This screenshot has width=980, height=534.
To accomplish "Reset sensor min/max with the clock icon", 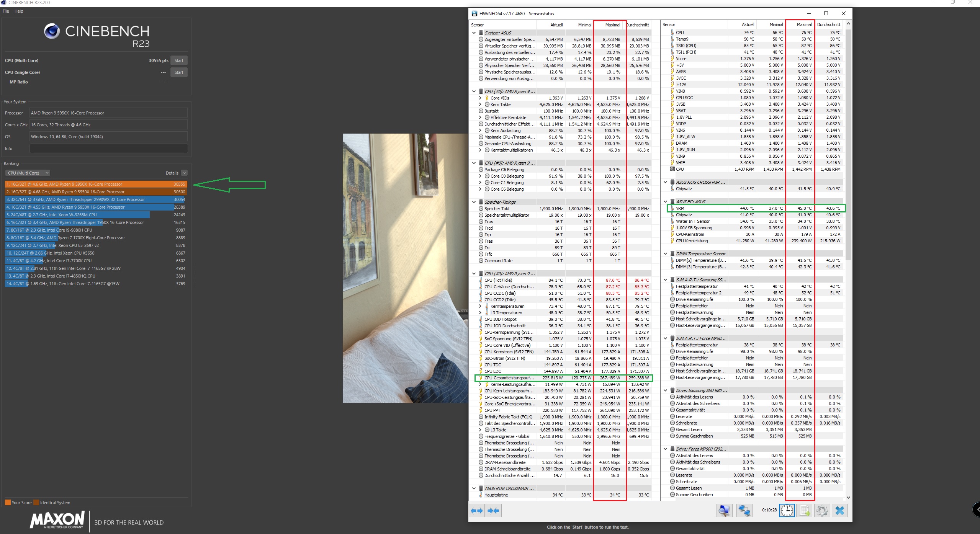I will [x=787, y=511].
